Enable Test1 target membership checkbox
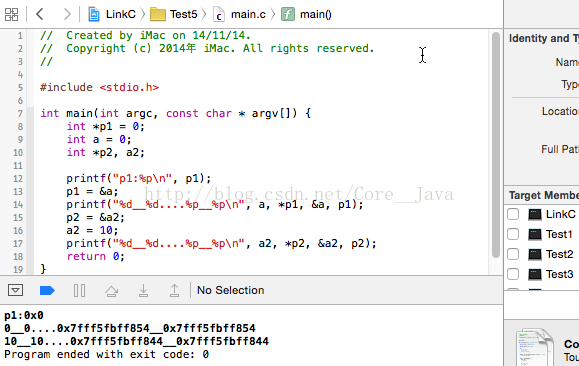The width and height of the screenshot is (579, 366). click(513, 234)
